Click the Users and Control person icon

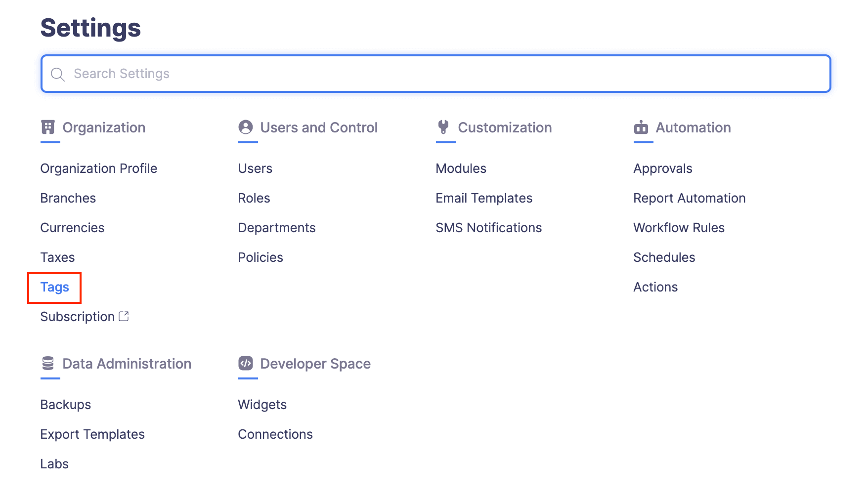click(x=246, y=127)
